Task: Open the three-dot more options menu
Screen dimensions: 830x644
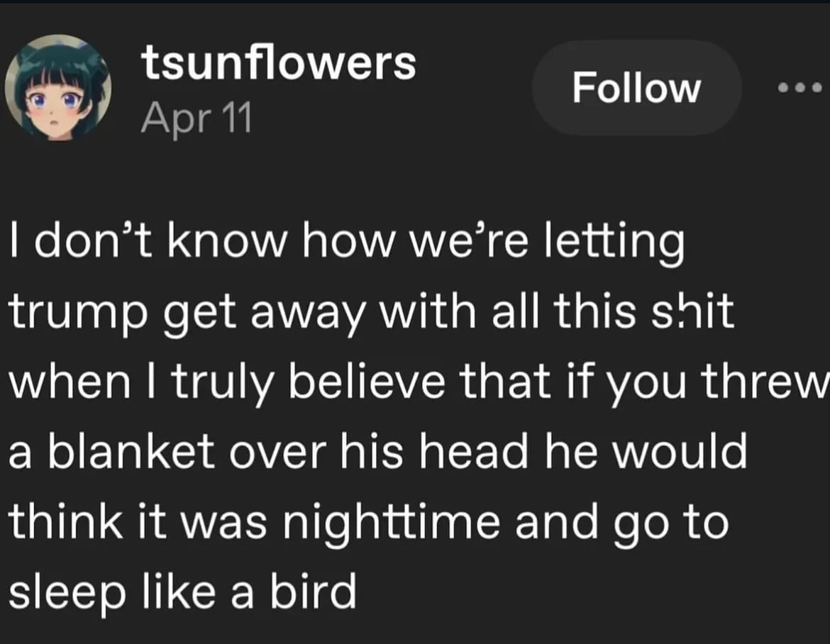Action: click(x=799, y=87)
